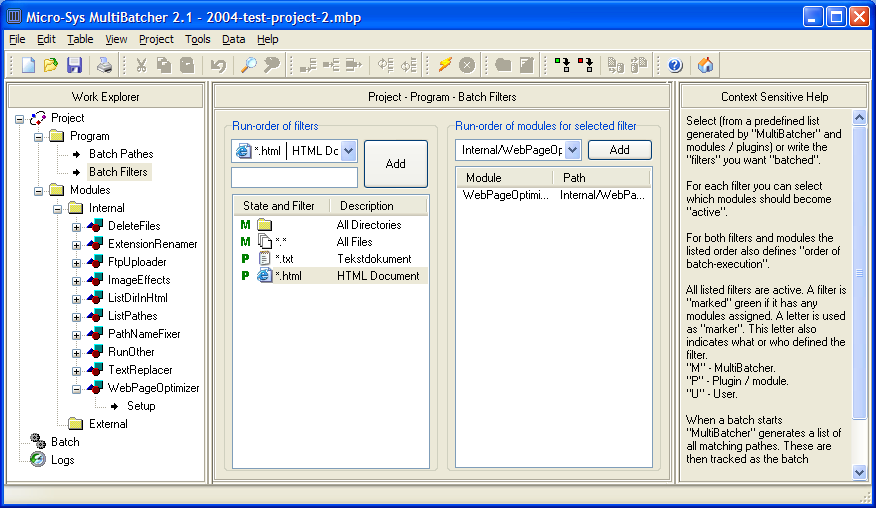Copy using the toolbar copy icon
The height and width of the screenshot is (508, 876).
pyautogui.click(x=164, y=65)
